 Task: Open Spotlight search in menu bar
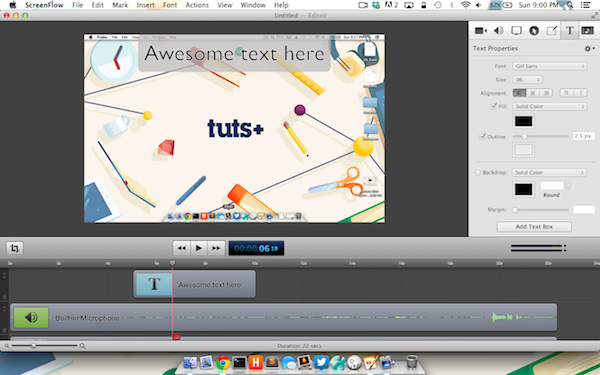570,5
